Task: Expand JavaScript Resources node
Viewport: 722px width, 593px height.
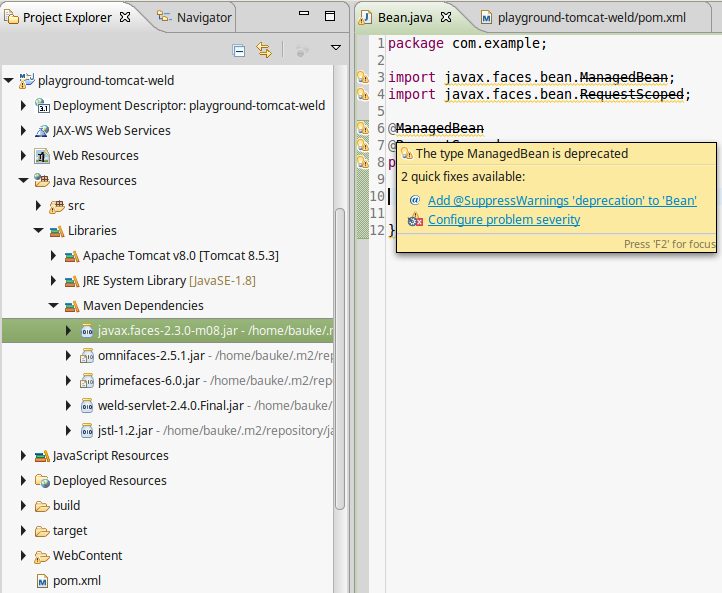Action: [x=23, y=455]
